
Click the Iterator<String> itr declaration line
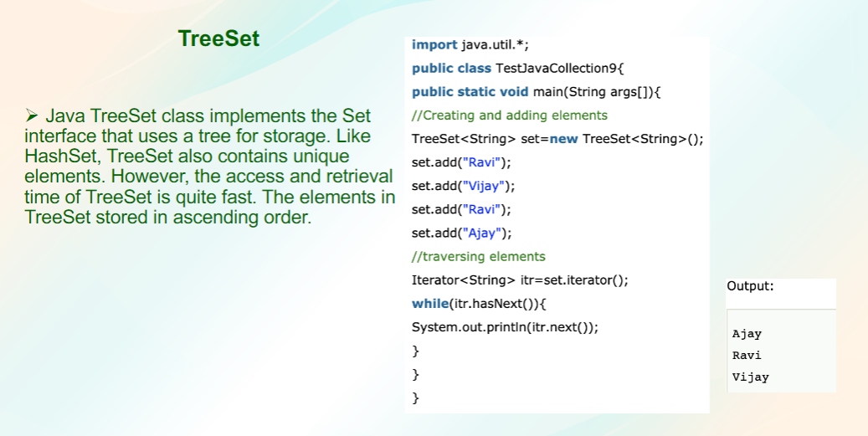(x=521, y=280)
